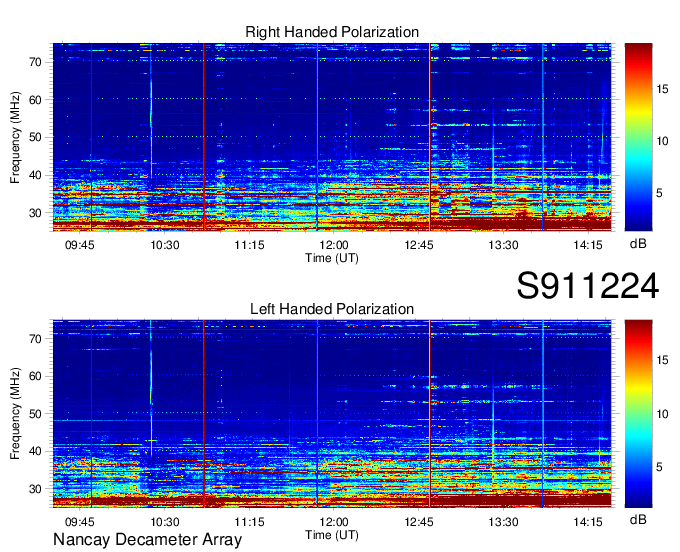Screen dimensions: 680x552
Task: Click the 09:45 tick label on bottom plot
Action: 80,522
